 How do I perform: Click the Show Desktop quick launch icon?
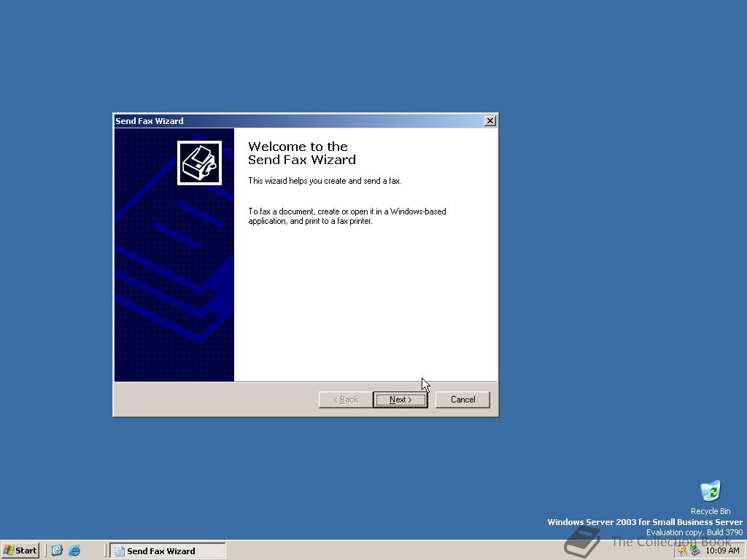point(57,551)
